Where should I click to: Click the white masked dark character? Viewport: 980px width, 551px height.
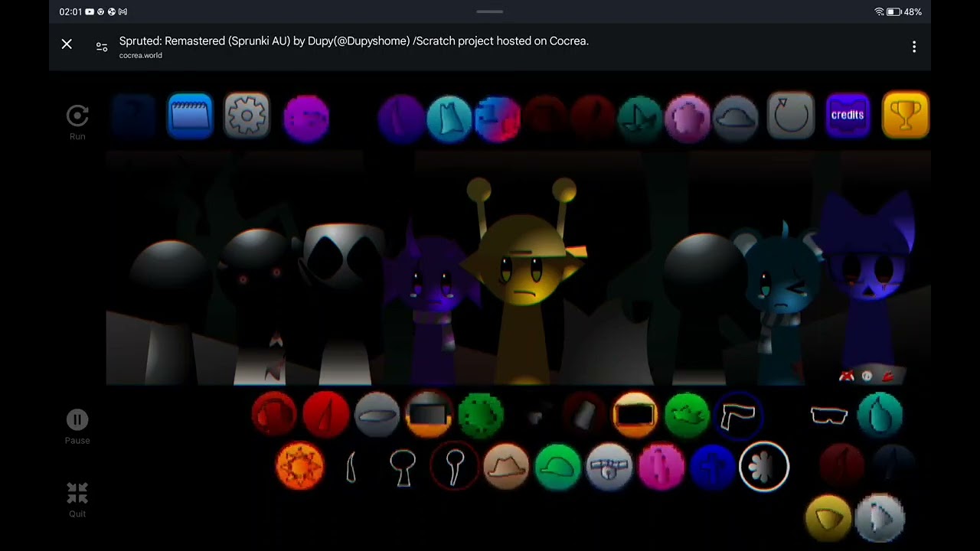click(343, 302)
